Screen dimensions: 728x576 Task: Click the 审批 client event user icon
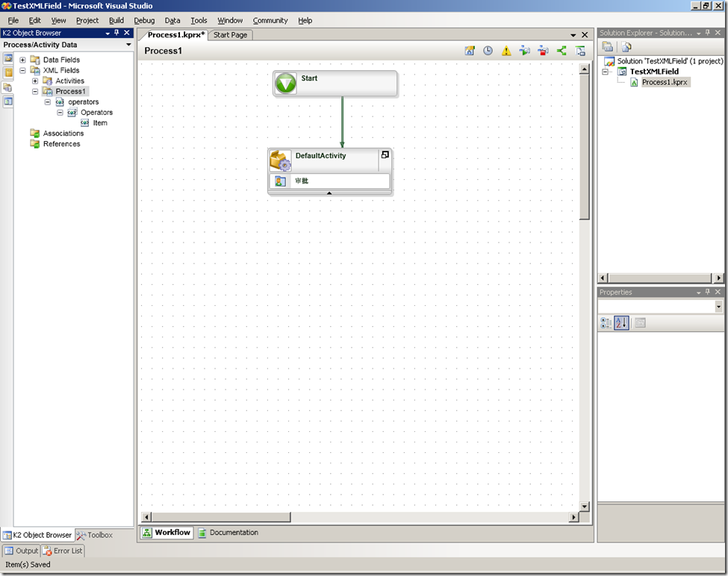point(281,181)
